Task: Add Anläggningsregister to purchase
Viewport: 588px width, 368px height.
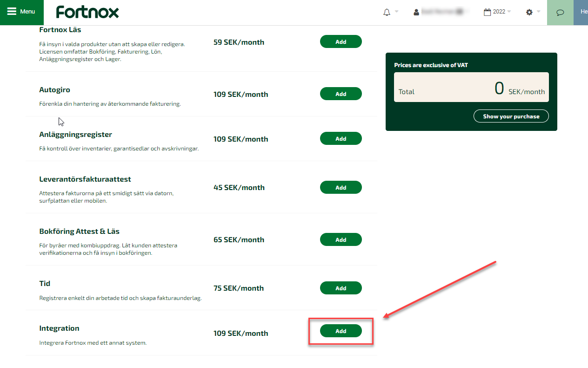Action: [341, 138]
